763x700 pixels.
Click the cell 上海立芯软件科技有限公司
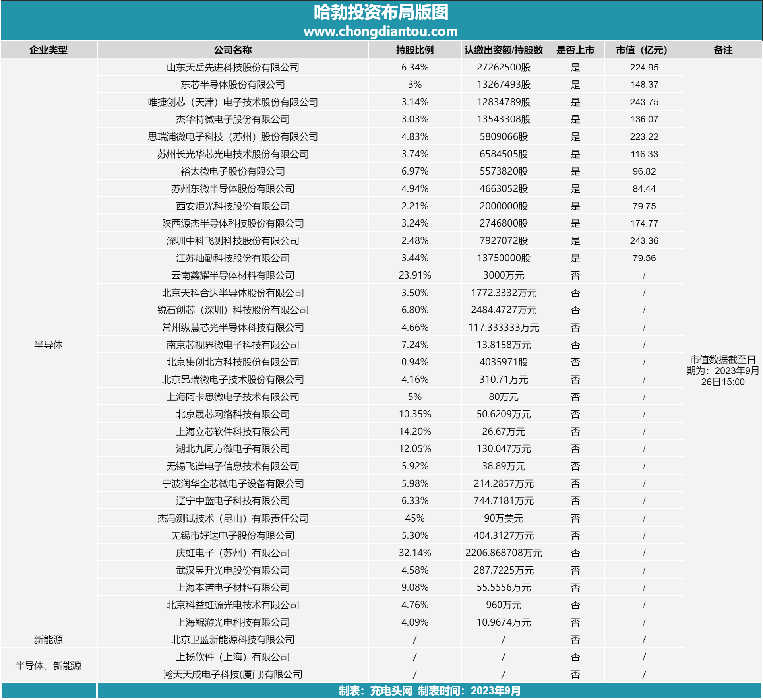233,432
